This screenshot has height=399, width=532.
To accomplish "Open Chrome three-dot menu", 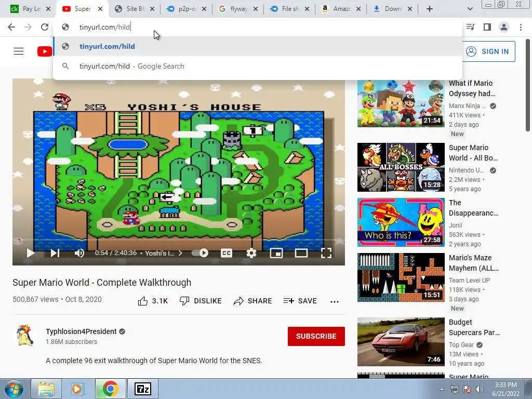I will [x=521, y=27].
